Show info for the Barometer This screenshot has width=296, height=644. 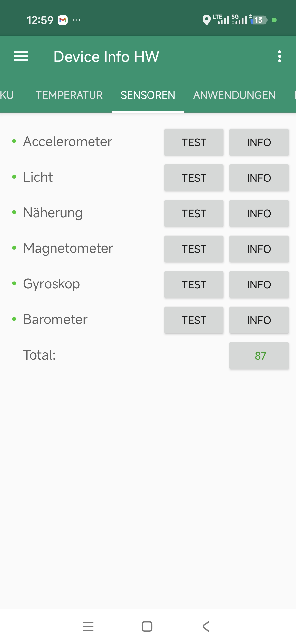pos(259,320)
